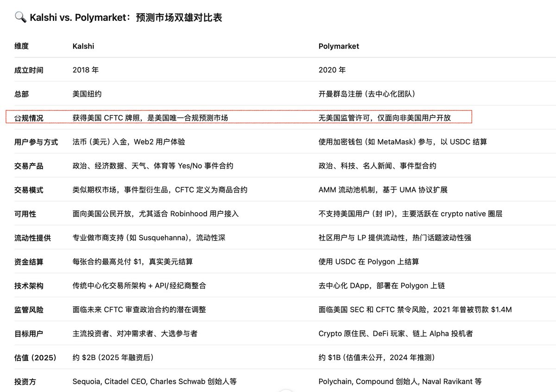Click '使用加密钱包 (如 MetaMask) 参与' cell

tap(403, 142)
